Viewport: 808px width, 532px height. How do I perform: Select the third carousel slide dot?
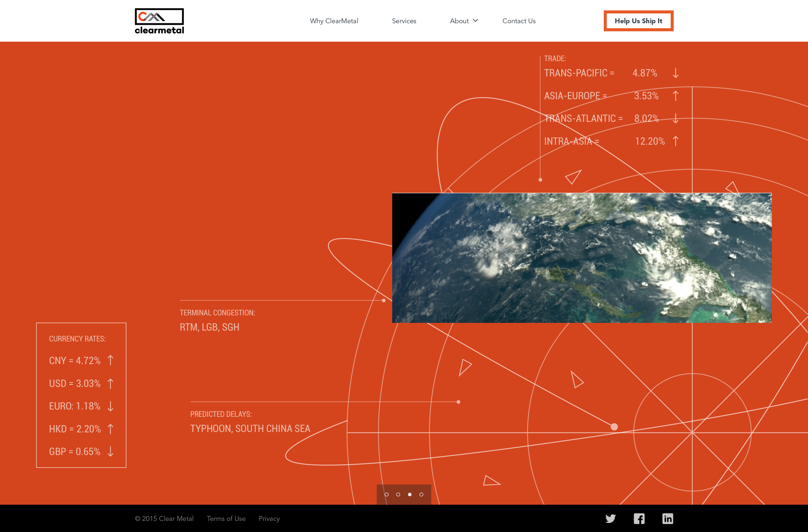pyautogui.click(x=409, y=494)
